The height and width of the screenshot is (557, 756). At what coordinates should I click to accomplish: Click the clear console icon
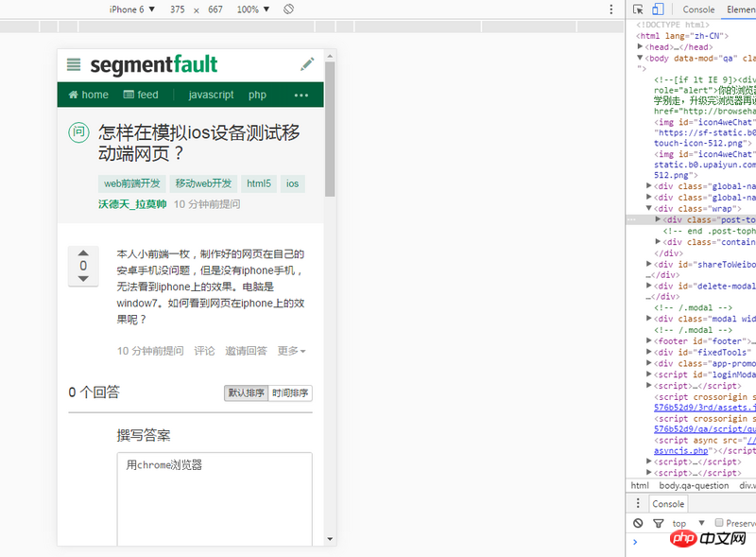tap(638, 523)
